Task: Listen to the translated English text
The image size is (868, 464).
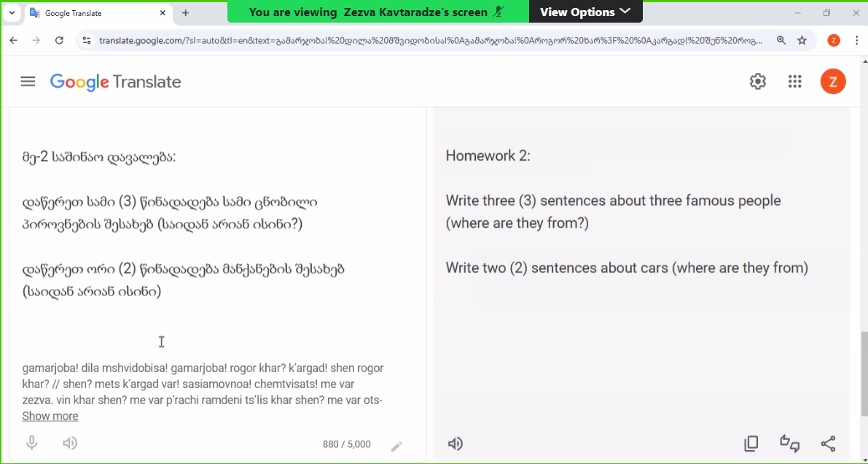Action: (455, 444)
